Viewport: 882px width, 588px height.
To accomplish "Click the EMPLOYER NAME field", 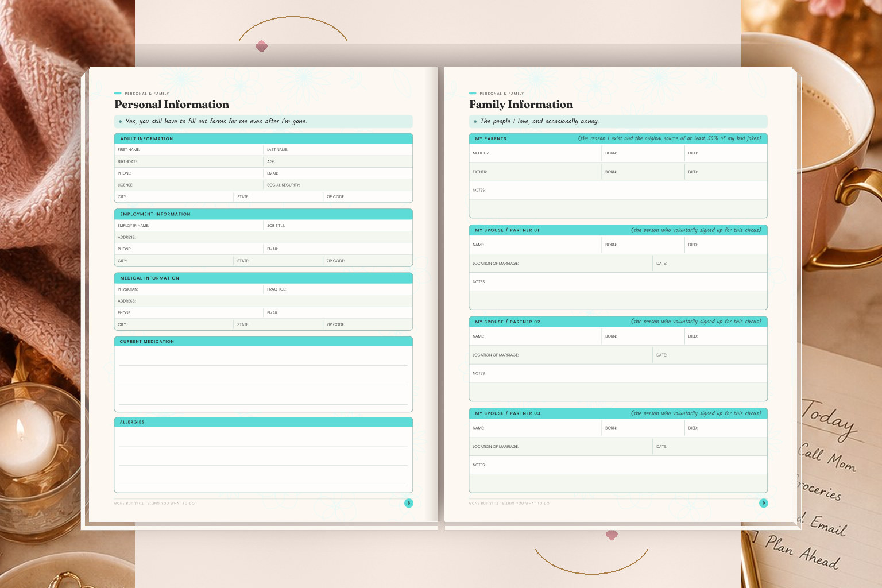I will [x=189, y=226].
